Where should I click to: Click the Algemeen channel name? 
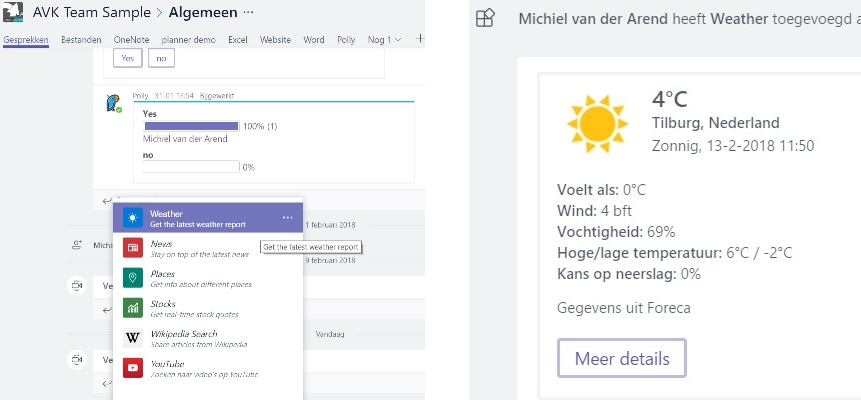[203, 12]
